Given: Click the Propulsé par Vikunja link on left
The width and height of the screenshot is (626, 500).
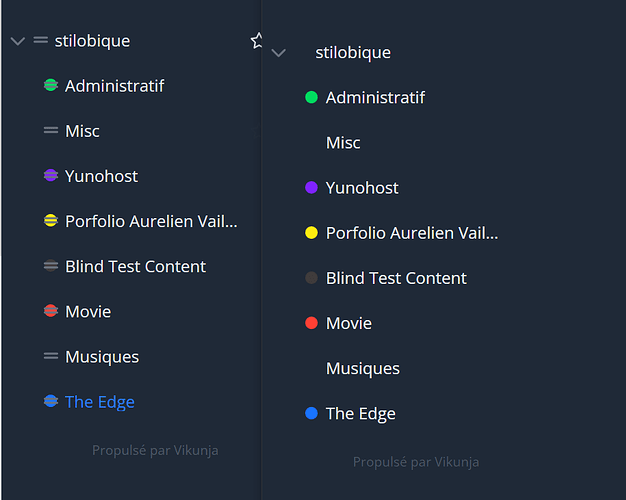Looking at the screenshot, I should point(155,450).
